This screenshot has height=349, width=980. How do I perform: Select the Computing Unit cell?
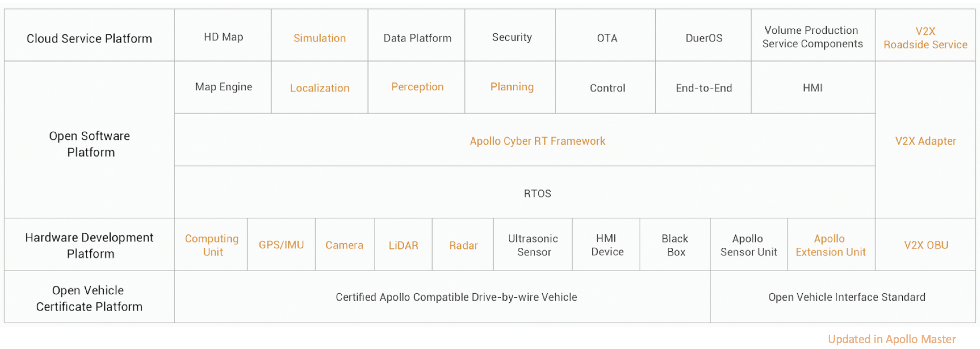point(212,245)
